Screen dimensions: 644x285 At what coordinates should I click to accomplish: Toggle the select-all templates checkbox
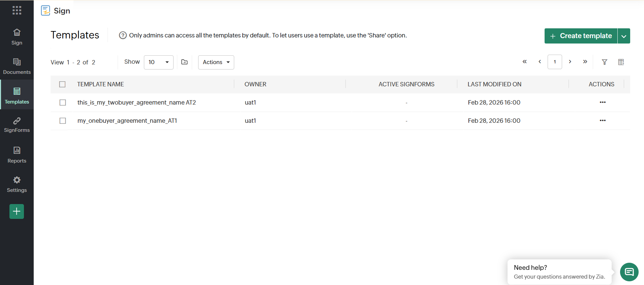[62, 84]
